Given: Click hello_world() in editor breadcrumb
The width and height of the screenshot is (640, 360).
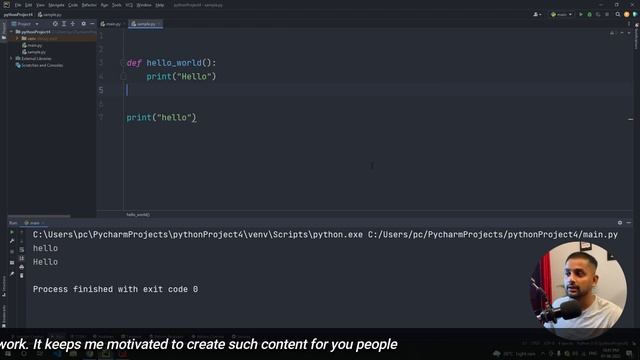Looking at the screenshot, I should click(x=138, y=215).
